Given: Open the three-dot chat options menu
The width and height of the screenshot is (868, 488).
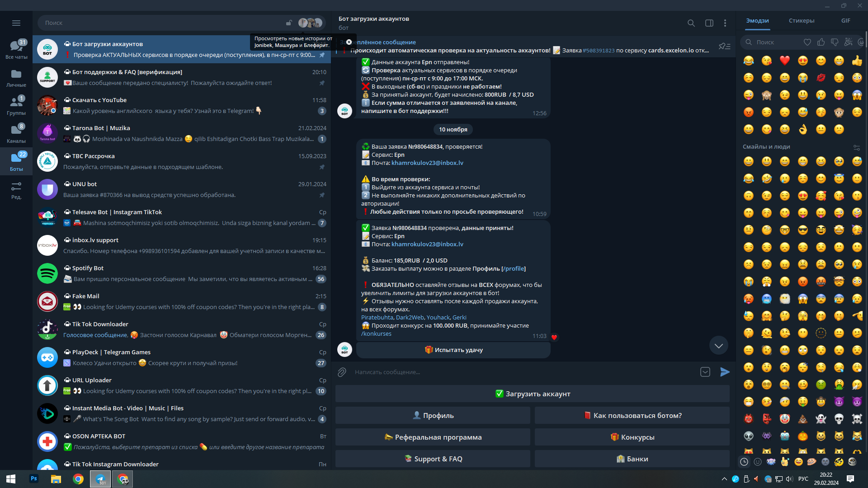Looking at the screenshot, I should pos(725,23).
